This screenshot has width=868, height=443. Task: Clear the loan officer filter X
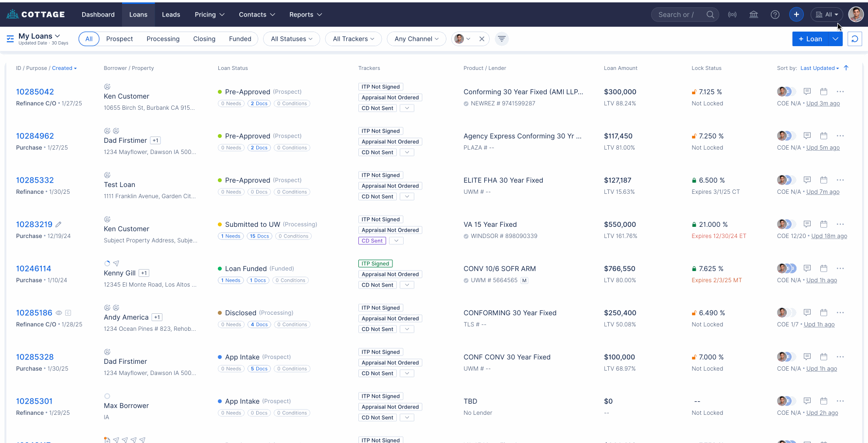(x=482, y=39)
